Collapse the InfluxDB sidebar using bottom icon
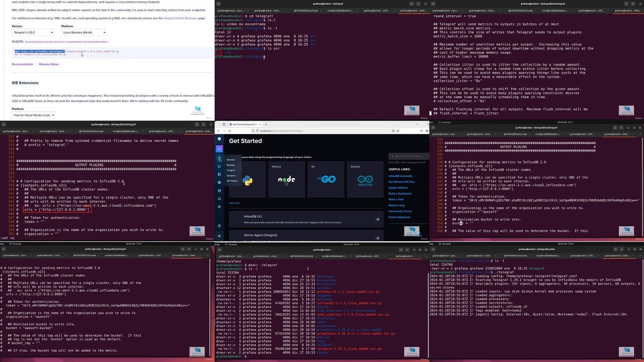The height and width of the screenshot is (362, 644). [x=219, y=236]
